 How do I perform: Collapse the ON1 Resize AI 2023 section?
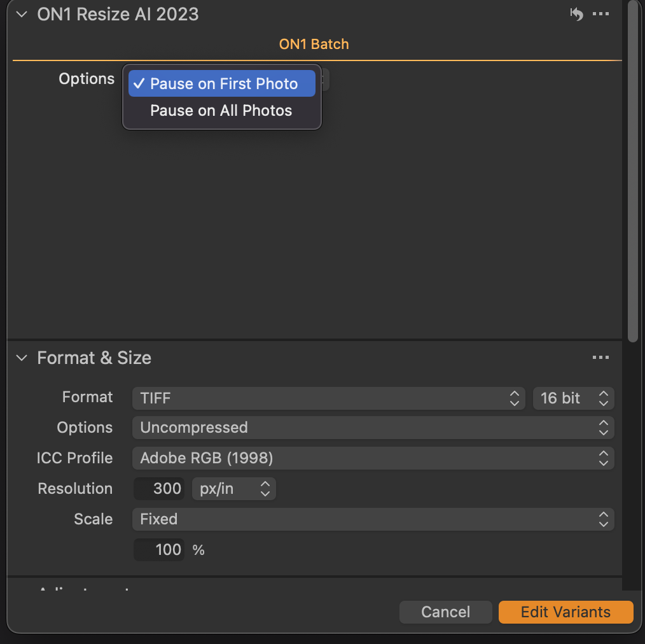22,15
